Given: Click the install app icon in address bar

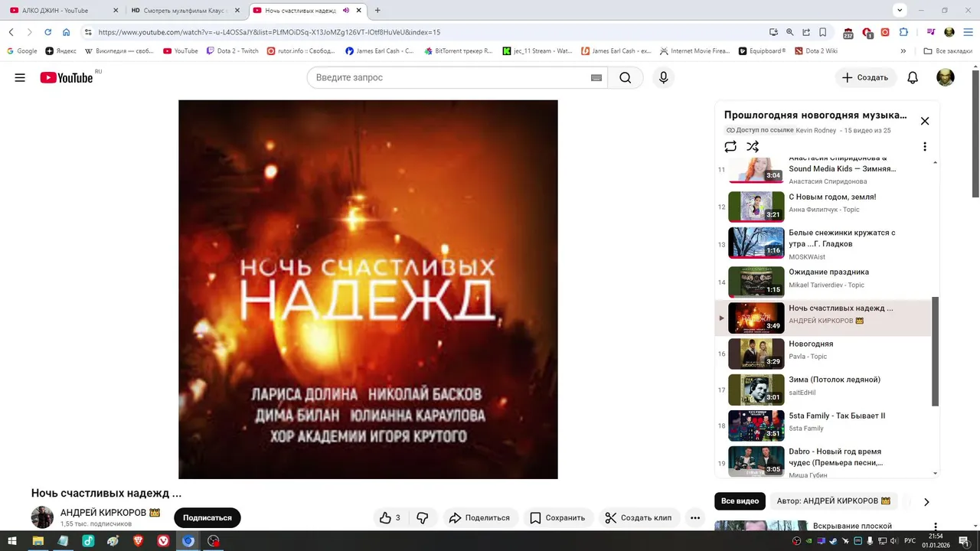Looking at the screenshot, I should [x=773, y=32].
